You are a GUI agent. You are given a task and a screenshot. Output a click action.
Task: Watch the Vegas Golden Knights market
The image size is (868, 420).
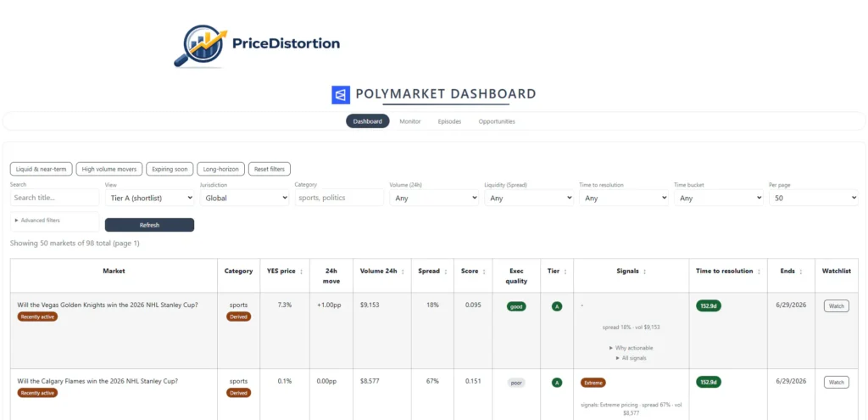(836, 306)
